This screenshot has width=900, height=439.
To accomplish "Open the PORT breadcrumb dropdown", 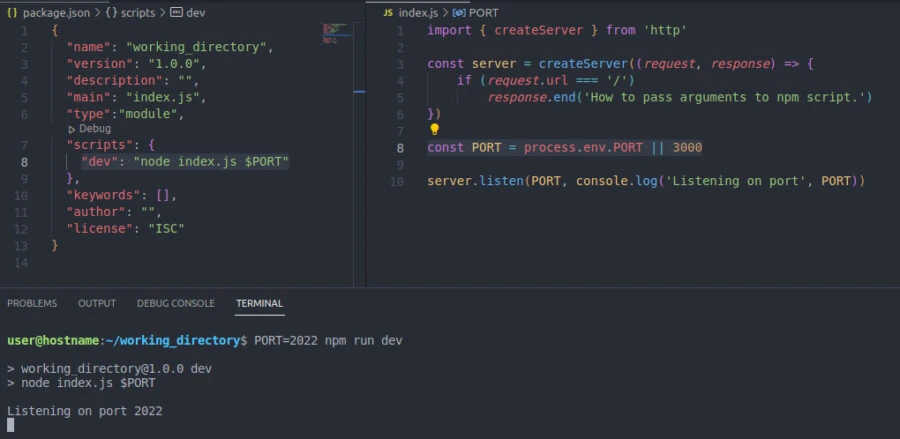I will tap(483, 12).
